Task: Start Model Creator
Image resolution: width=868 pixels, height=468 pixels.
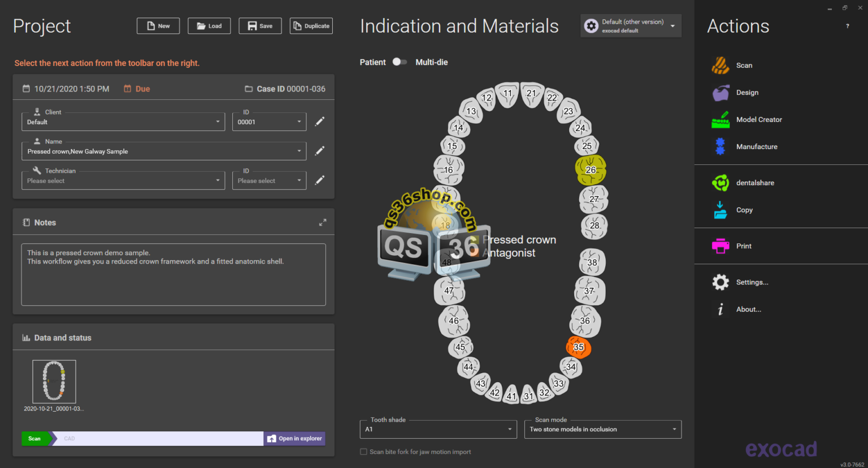Action: pyautogui.click(x=759, y=119)
